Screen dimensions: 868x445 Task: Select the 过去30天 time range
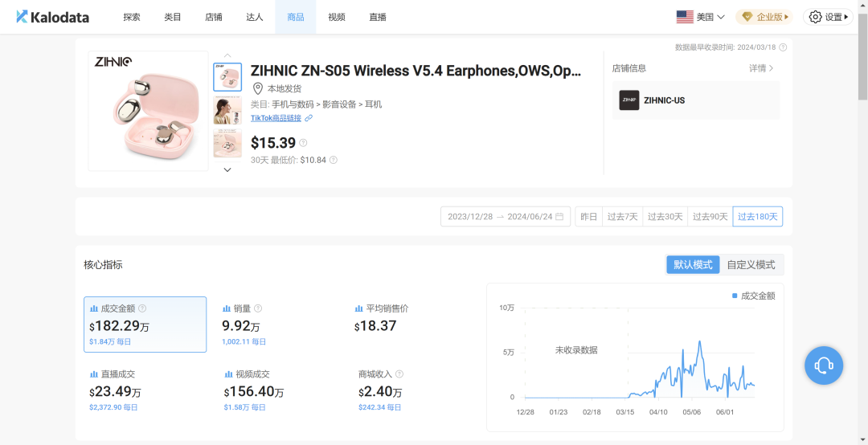tap(665, 216)
